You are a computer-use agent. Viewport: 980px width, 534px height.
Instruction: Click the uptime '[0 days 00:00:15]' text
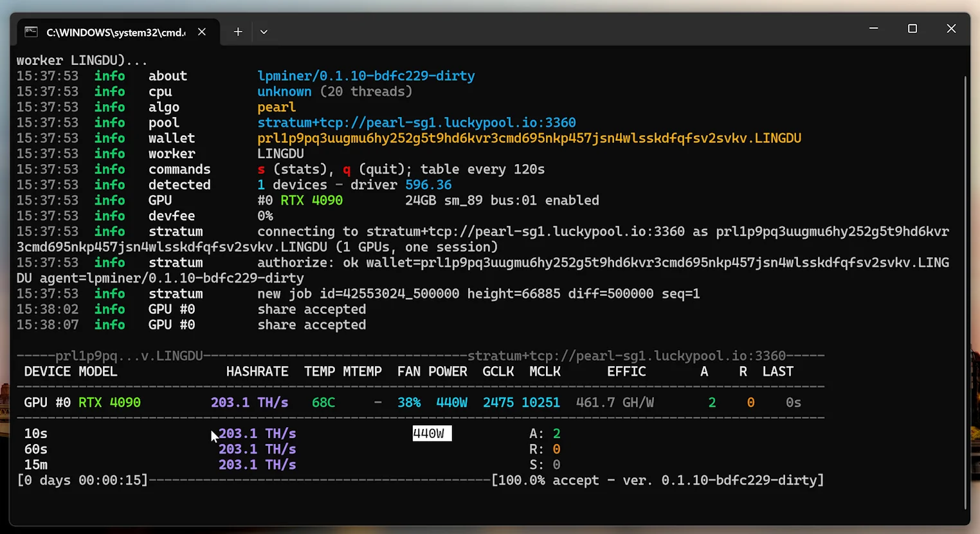(x=82, y=481)
